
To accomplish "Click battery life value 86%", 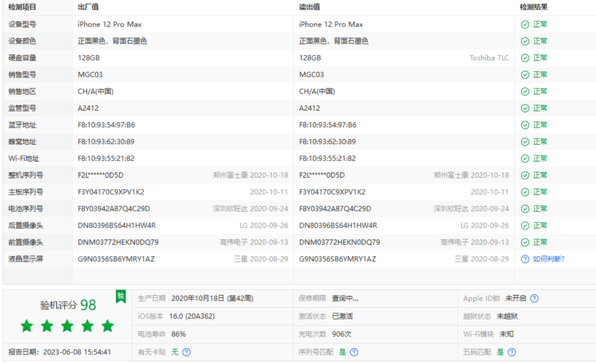I will pyautogui.click(x=179, y=334).
